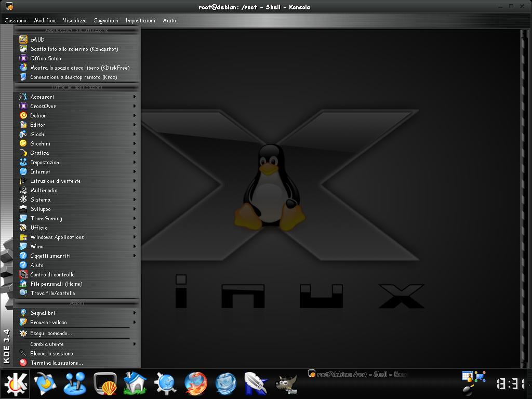
Task: Open the TransGaming entry
Action: (77, 218)
